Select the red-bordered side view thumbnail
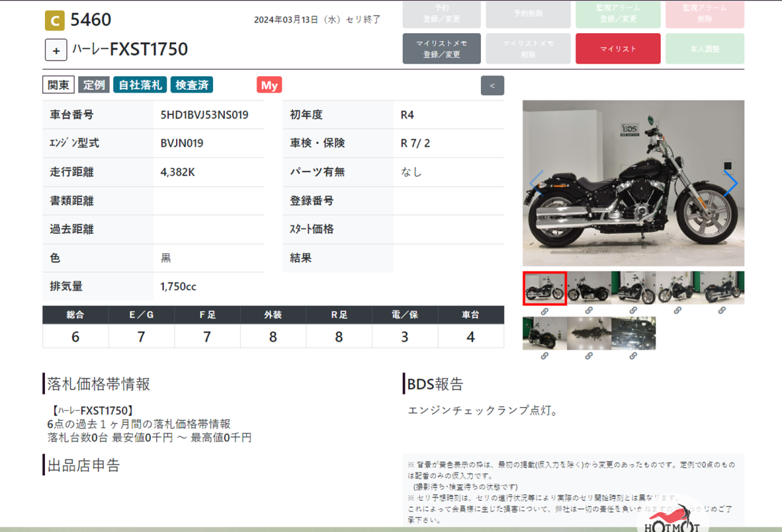 [x=544, y=288]
